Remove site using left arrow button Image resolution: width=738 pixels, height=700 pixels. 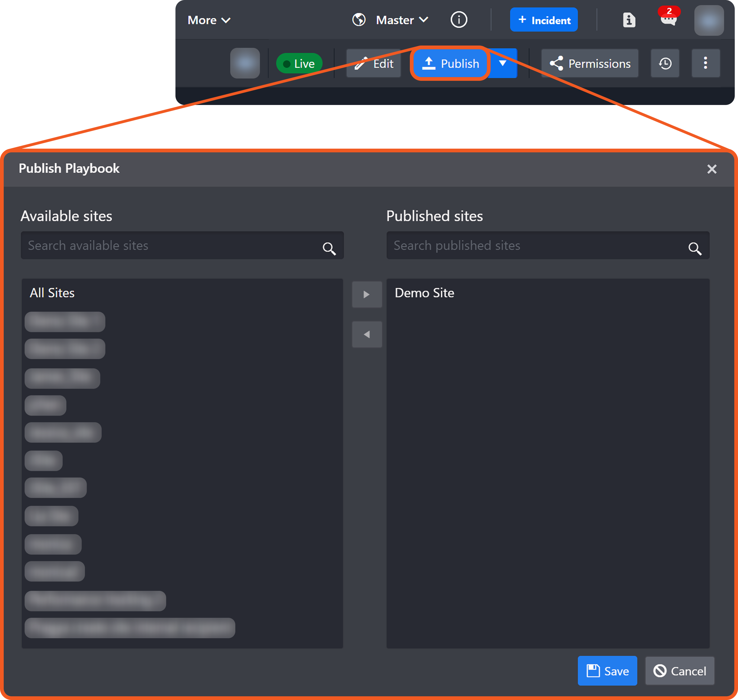coord(367,334)
